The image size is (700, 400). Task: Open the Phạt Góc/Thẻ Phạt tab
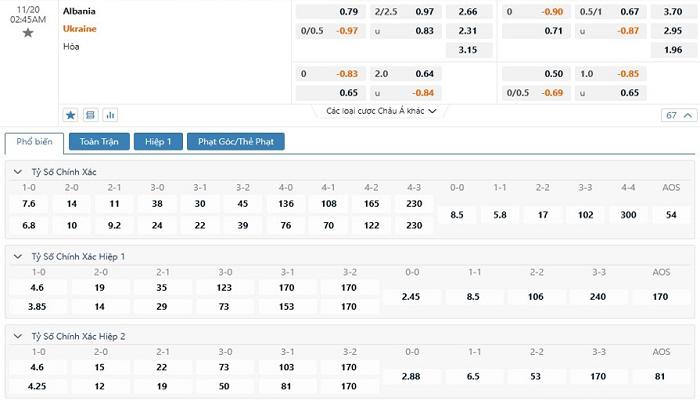point(235,142)
